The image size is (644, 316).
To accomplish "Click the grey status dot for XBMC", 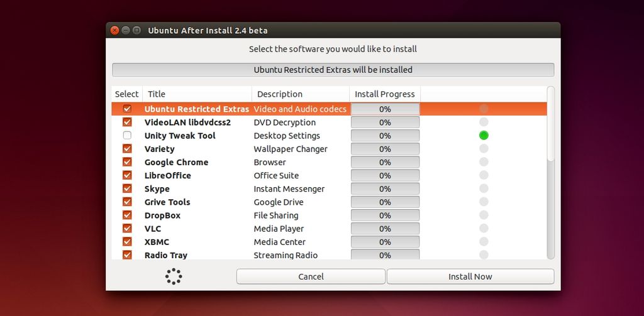I will coord(484,241).
